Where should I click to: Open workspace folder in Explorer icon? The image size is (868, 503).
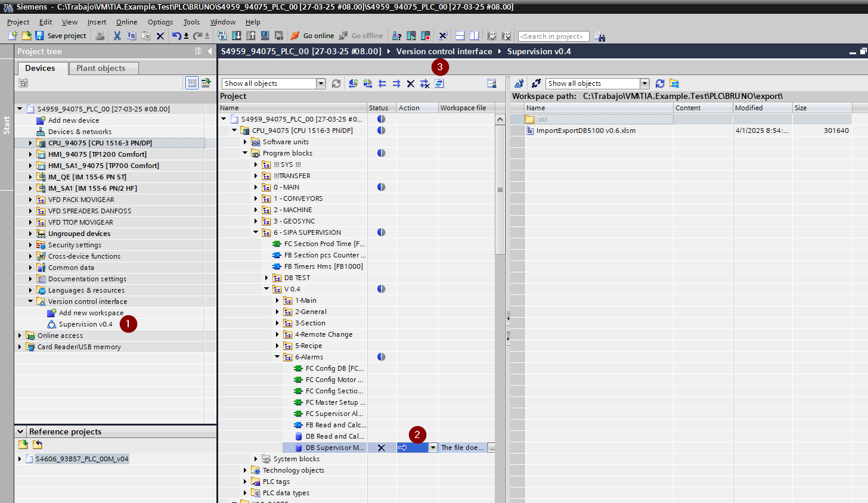pyautogui.click(x=674, y=83)
